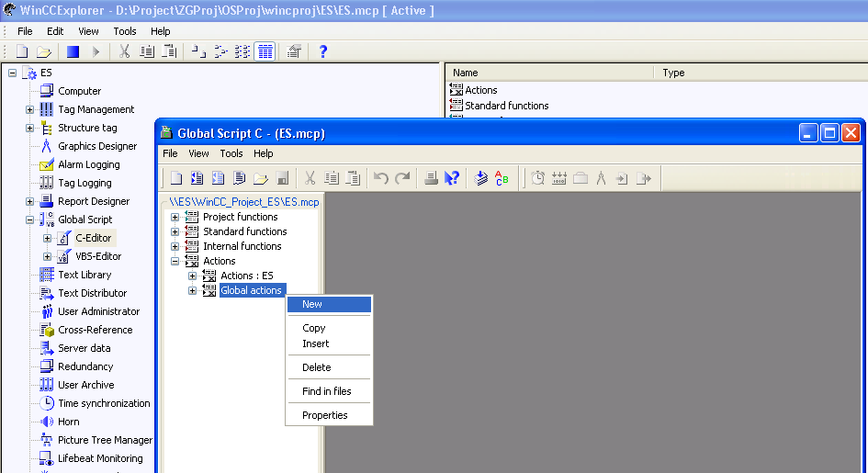Open Tools menu in Global Script C window
Viewport: 868px width, 473px height.
231,153
